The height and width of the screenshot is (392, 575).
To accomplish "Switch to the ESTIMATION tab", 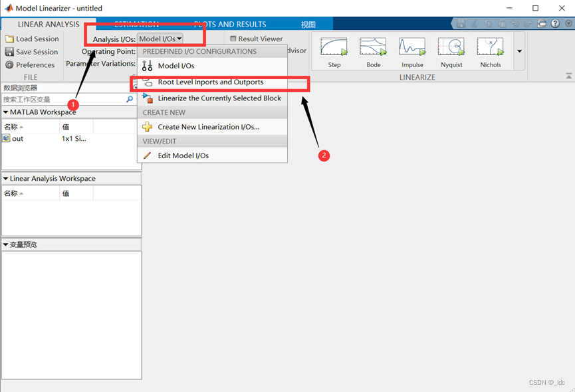I will [136, 24].
